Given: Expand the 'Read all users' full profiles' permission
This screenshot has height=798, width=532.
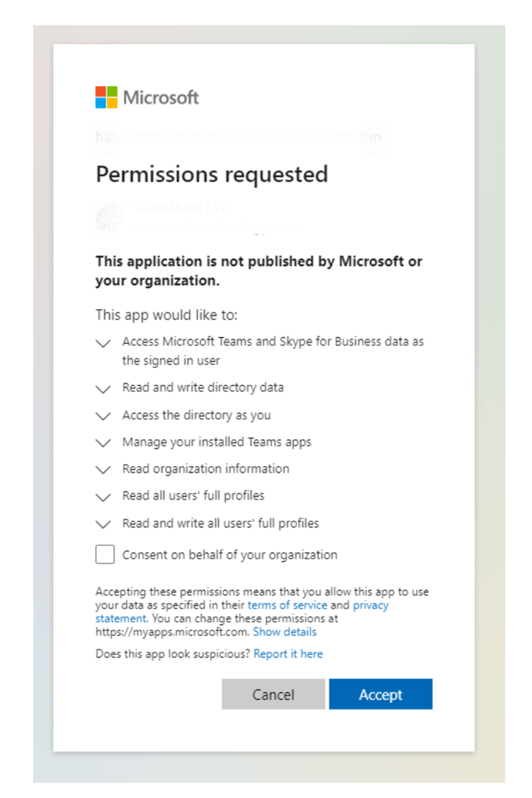Looking at the screenshot, I should tap(104, 496).
